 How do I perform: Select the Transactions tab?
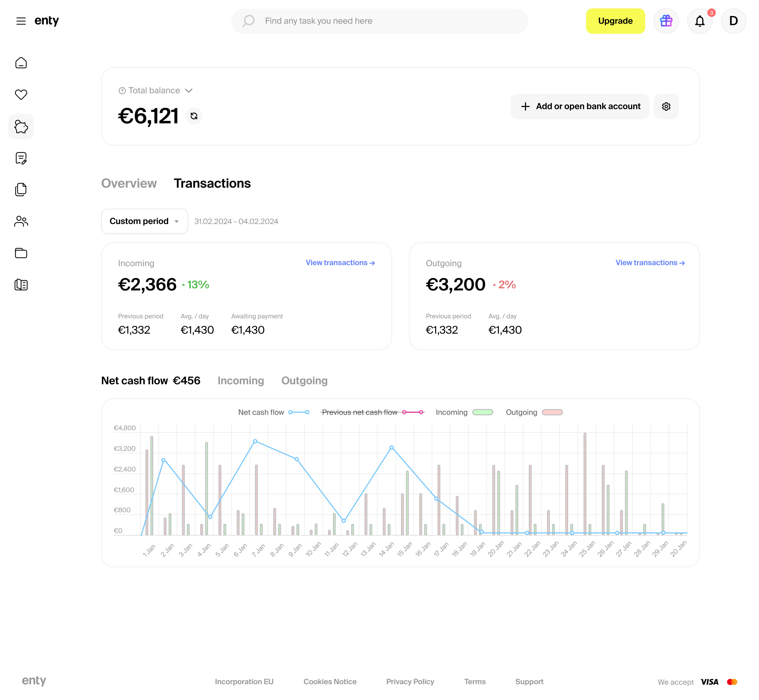tap(212, 183)
